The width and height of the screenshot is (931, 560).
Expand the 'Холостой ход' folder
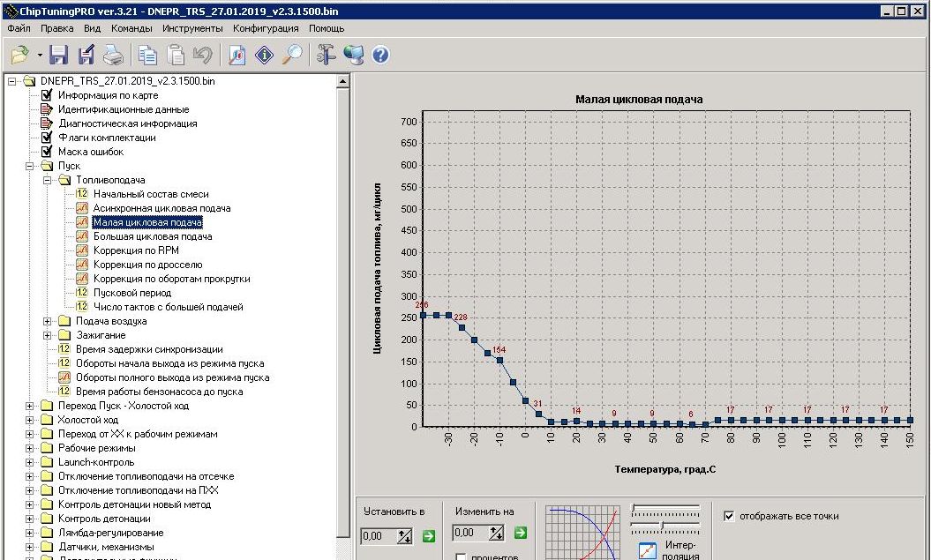tap(30, 420)
